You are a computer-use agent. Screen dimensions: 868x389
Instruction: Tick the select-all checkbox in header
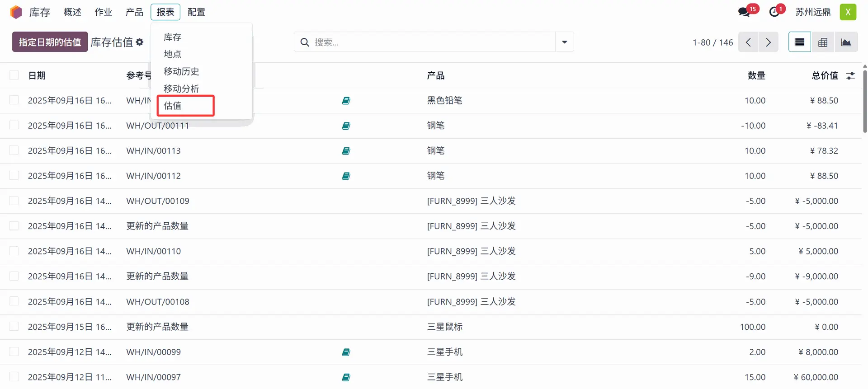tap(14, 75)
